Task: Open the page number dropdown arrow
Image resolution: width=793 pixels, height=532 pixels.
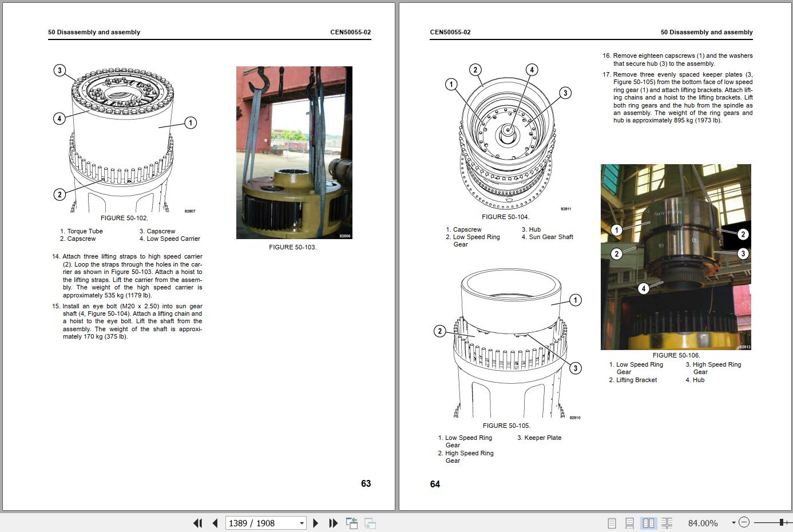Action: point(302,523)
